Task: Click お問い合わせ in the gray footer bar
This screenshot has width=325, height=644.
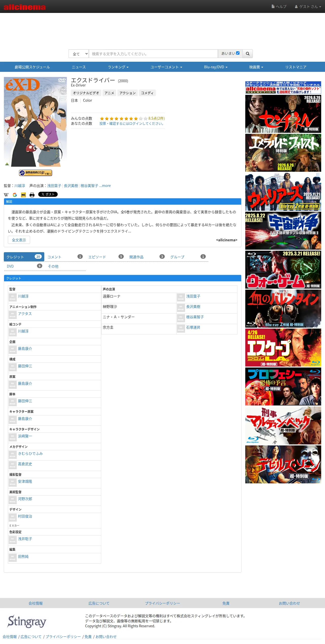Action: [x=289, y=603]
